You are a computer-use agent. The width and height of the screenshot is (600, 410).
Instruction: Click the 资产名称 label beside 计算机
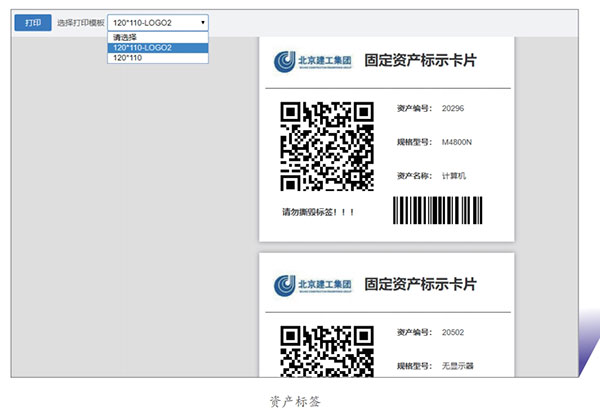[x=414, y=176]
